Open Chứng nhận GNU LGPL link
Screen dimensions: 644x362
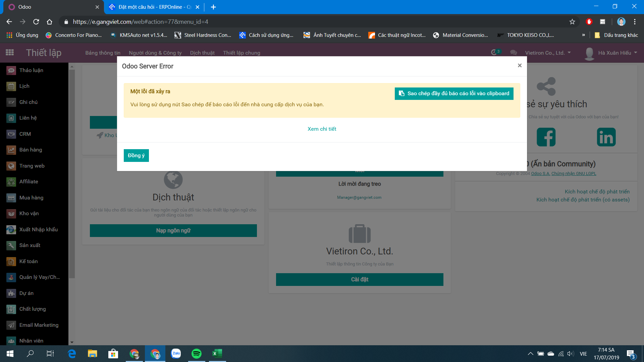pyautogui.click(x=574, y=174)
